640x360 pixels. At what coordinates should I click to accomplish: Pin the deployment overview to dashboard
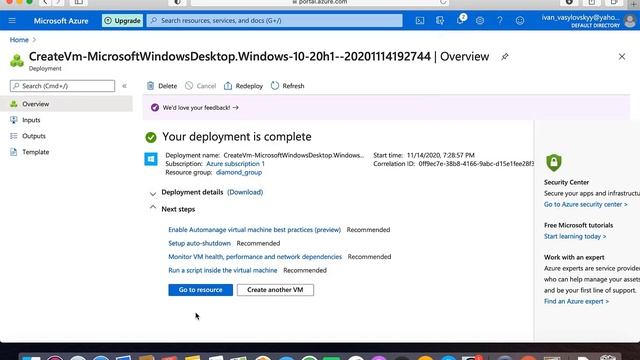[505, 57]
